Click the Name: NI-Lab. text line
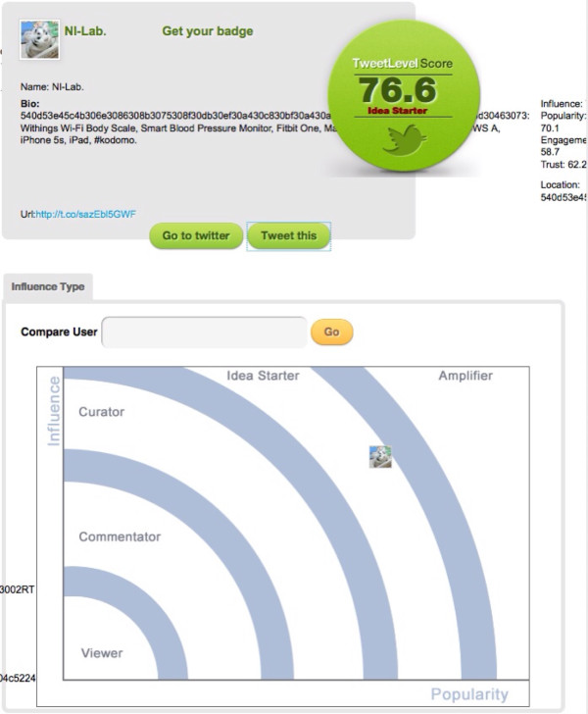This screenshot has height=714, width=588. [52, 86]
